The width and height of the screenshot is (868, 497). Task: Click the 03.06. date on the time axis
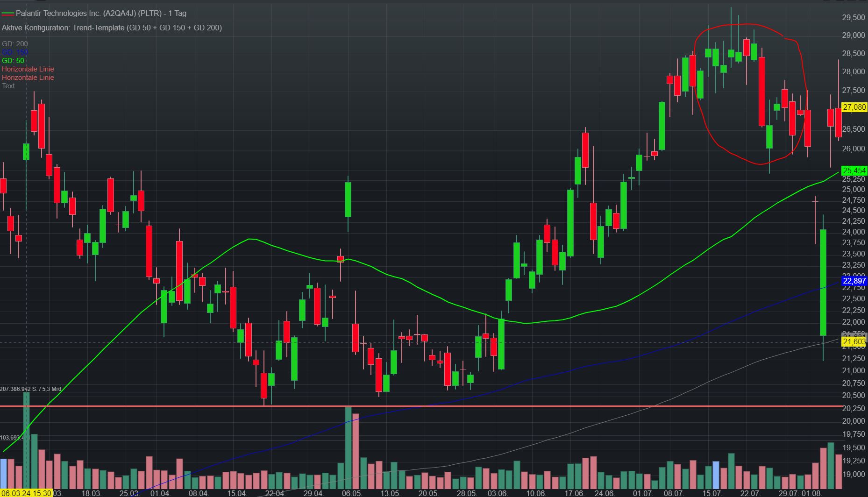[x=497, y=493]
